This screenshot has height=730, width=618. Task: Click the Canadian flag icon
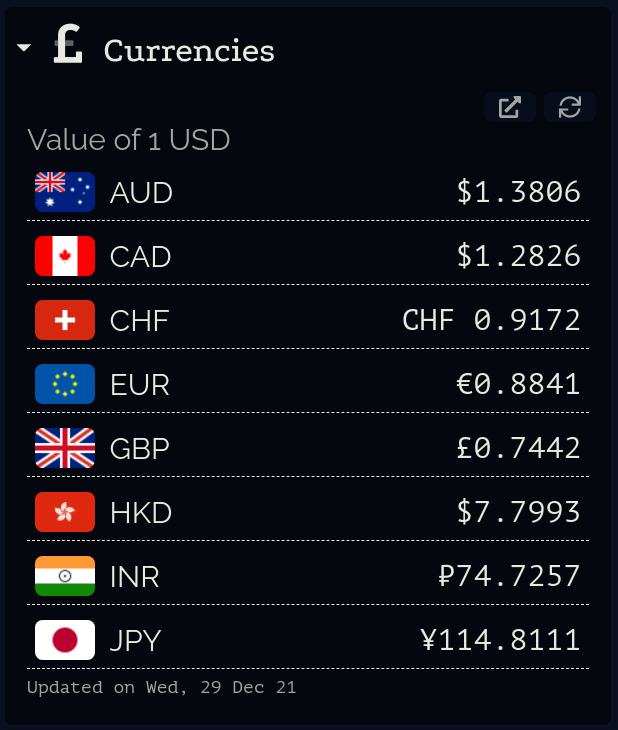(x=65, y=256)
